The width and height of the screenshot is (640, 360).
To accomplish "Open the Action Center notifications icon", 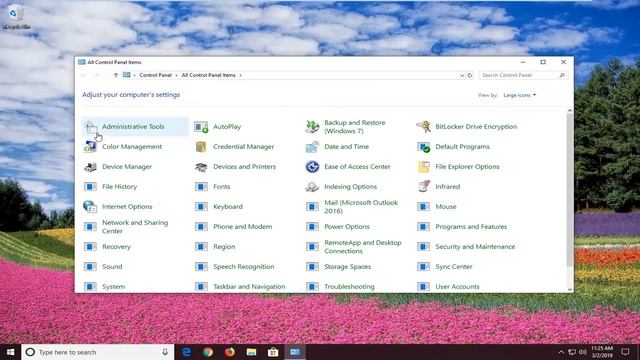I will (625, 352).
